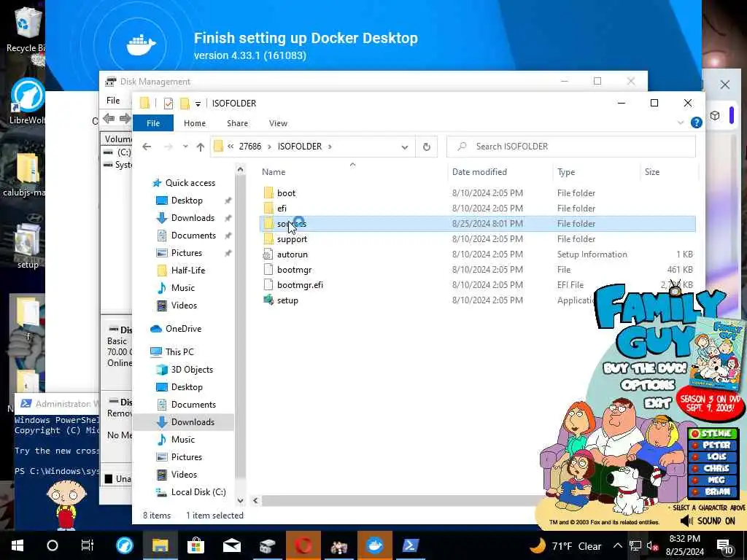The width and height of the screenshot is (747, 560).
Task: Switch to PowerShell on taskbar
Action: coord(411,545)
